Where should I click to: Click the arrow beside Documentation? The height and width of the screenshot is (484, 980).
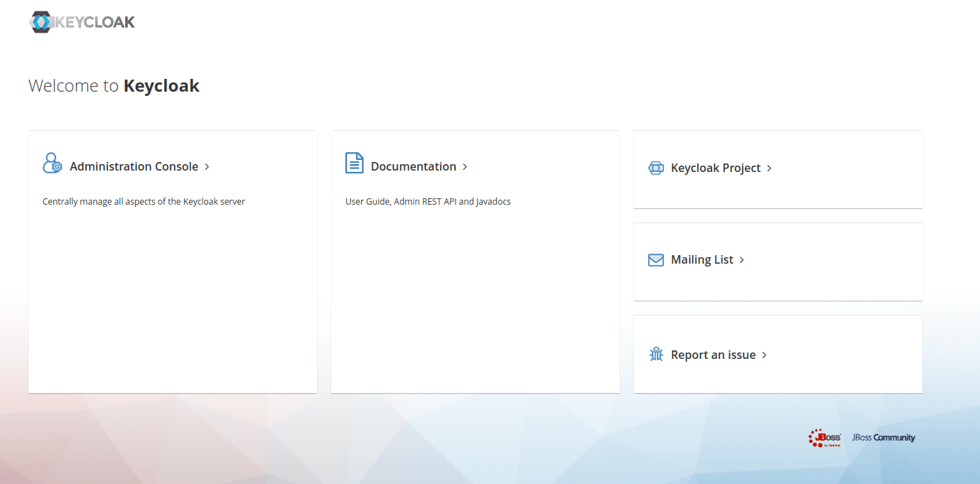(x=465, y=167)
